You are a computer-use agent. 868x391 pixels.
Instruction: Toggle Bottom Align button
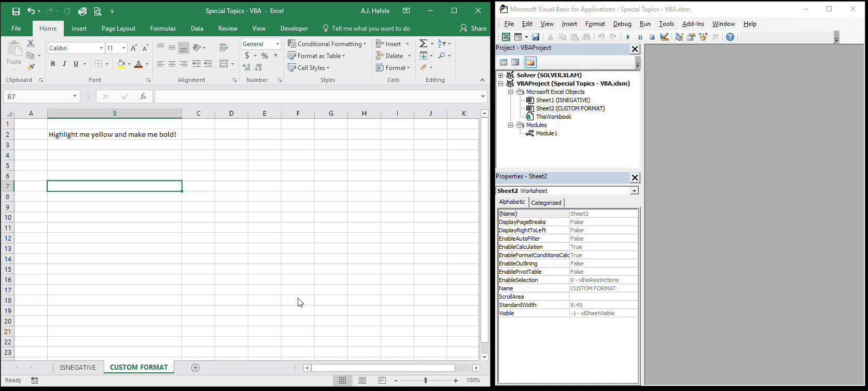[184, 48]
